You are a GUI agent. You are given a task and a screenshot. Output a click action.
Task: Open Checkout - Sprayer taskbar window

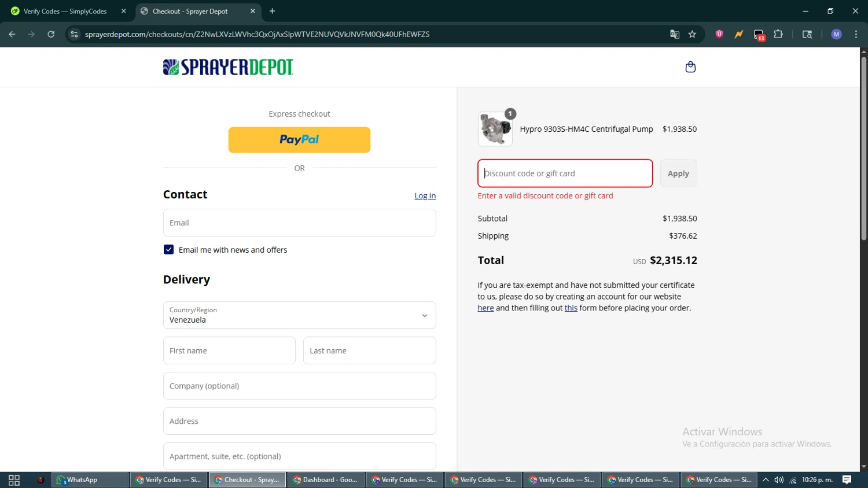point(247,480)
